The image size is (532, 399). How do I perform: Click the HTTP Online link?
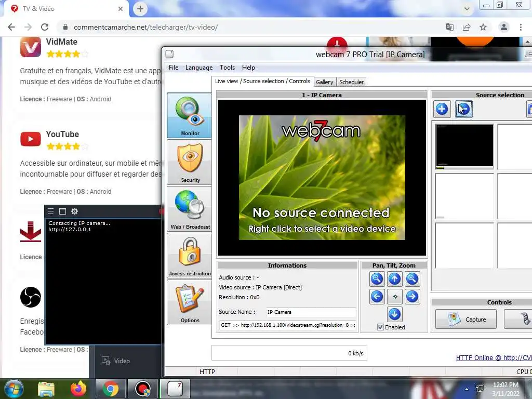click(494, 357)
